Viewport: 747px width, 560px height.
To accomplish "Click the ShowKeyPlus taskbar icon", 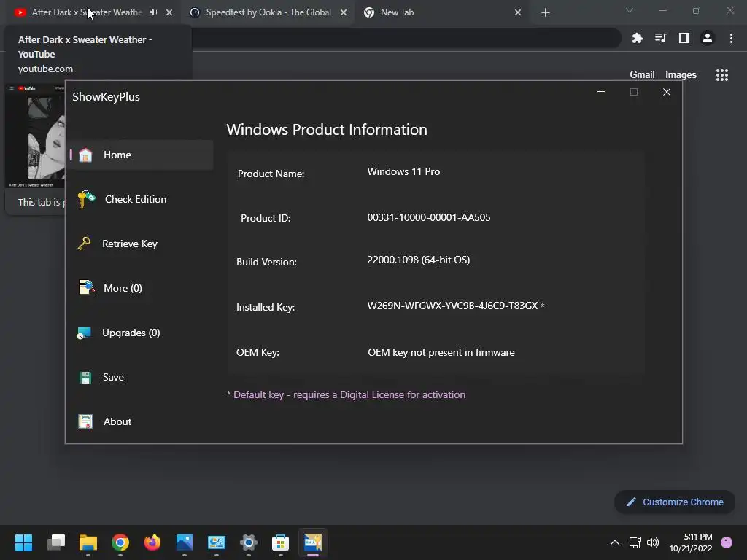I will click(313, 542).
